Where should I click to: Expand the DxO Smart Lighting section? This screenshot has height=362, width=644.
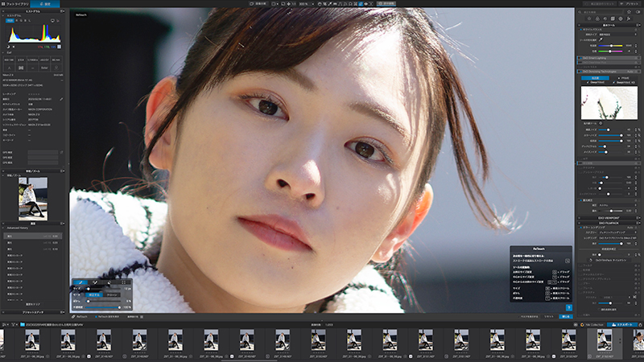click(x=609, y=58)
